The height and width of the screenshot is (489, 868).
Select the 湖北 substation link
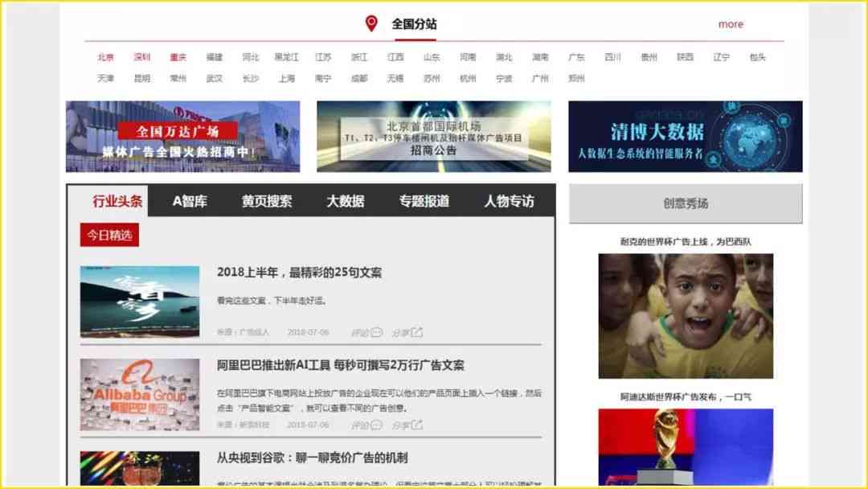[504, 57]
